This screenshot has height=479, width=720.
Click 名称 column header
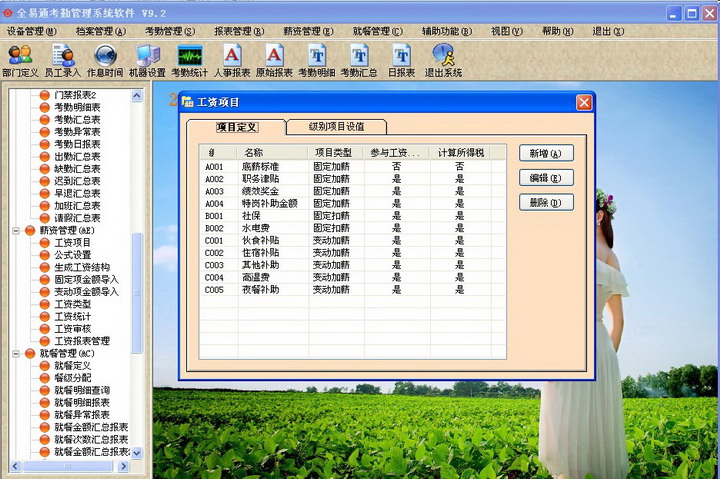272,152
